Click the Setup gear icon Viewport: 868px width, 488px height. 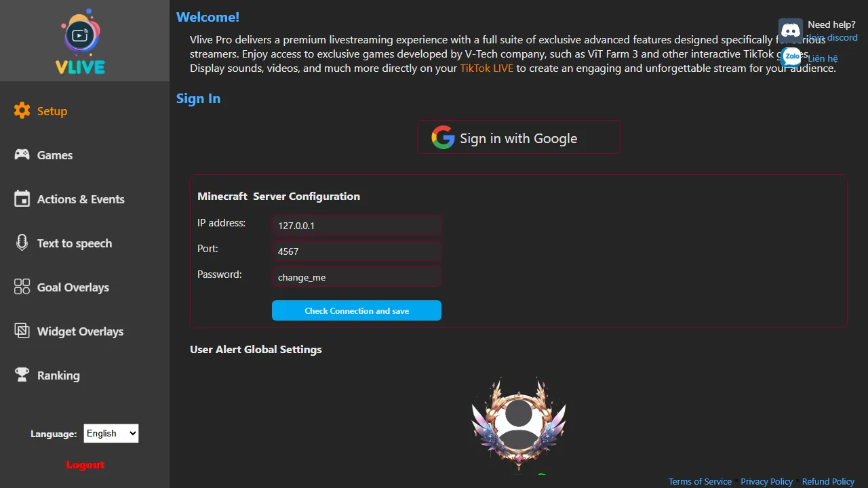(x=22, y=110)
